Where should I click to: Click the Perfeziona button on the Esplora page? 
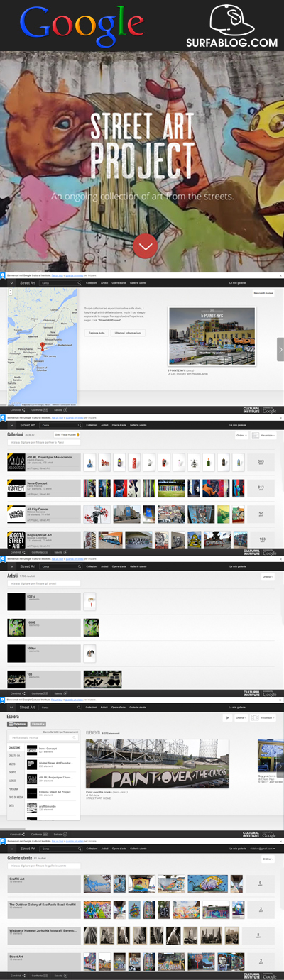[x=18, y=724]
